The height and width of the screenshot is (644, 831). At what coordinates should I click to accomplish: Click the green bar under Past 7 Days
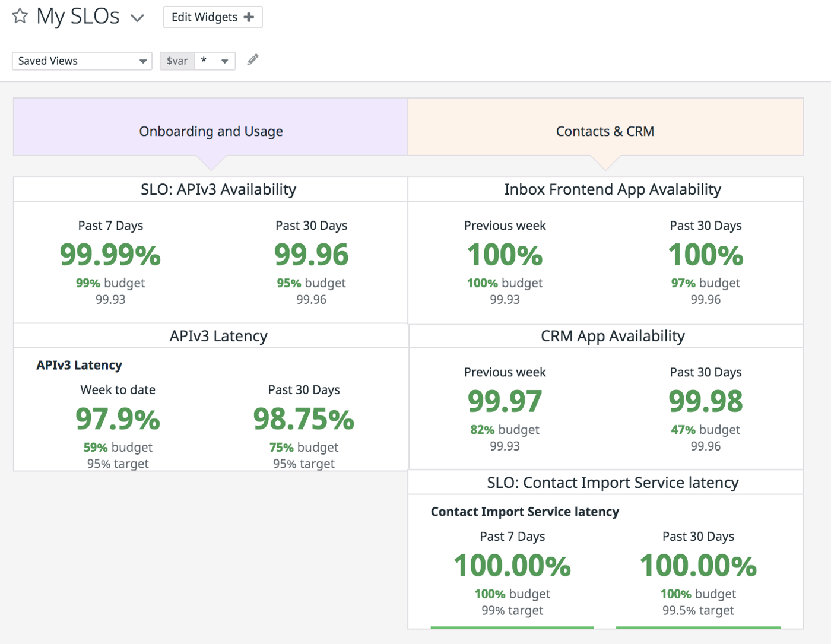click(x=512, y=627)
